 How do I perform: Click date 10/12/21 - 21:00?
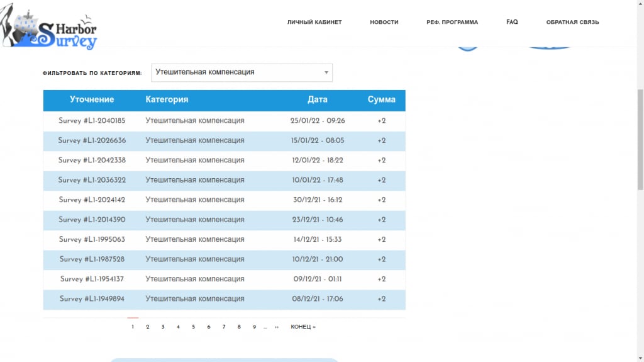tap(318, 259)
